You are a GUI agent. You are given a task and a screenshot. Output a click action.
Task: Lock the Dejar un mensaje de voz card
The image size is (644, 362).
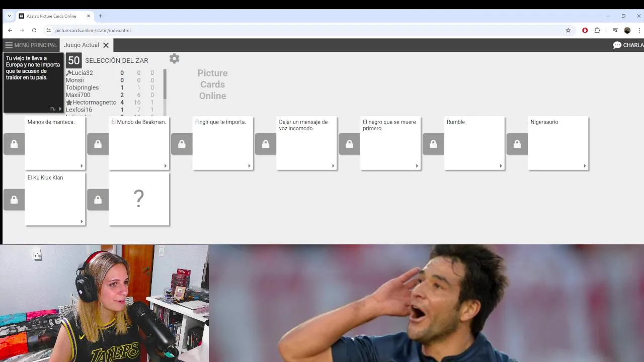coord(266,144)
